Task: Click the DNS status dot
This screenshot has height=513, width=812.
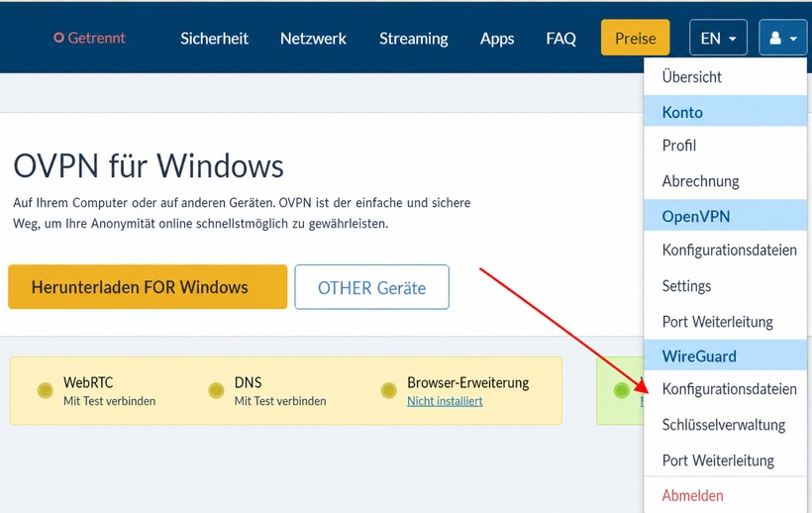Action: 216,390
